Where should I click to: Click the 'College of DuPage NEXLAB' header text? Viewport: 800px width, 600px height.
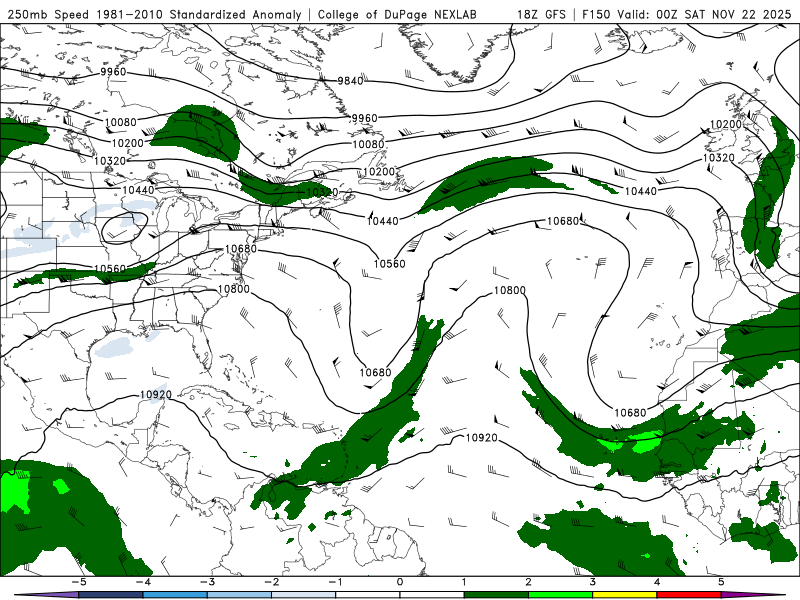coord(397,14)
